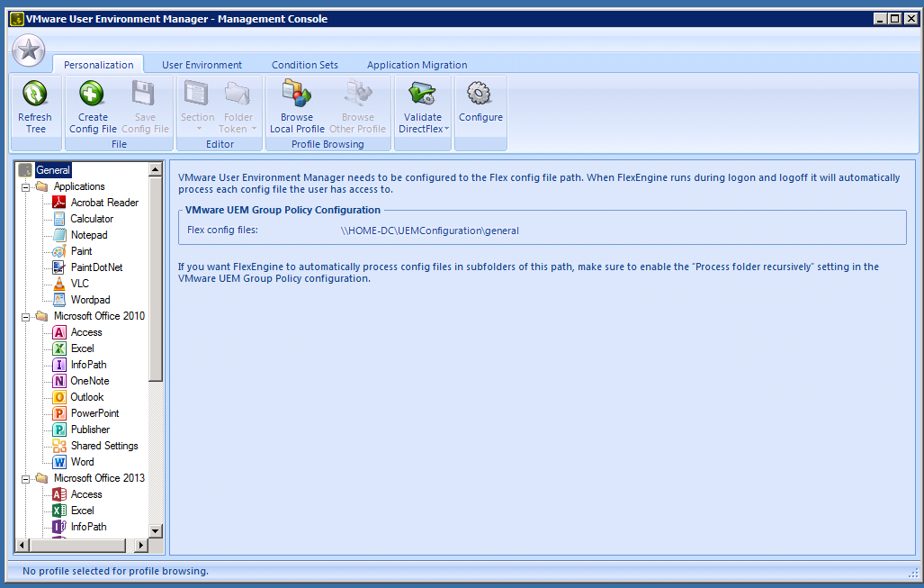
Task: Select the Acrobat Reader icon in tree
Action: (x=59, y=203)
